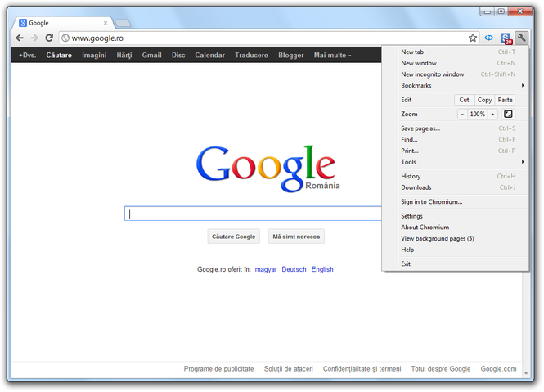
Task: Switch to Deutsch language link
Action: coord(294,269)
